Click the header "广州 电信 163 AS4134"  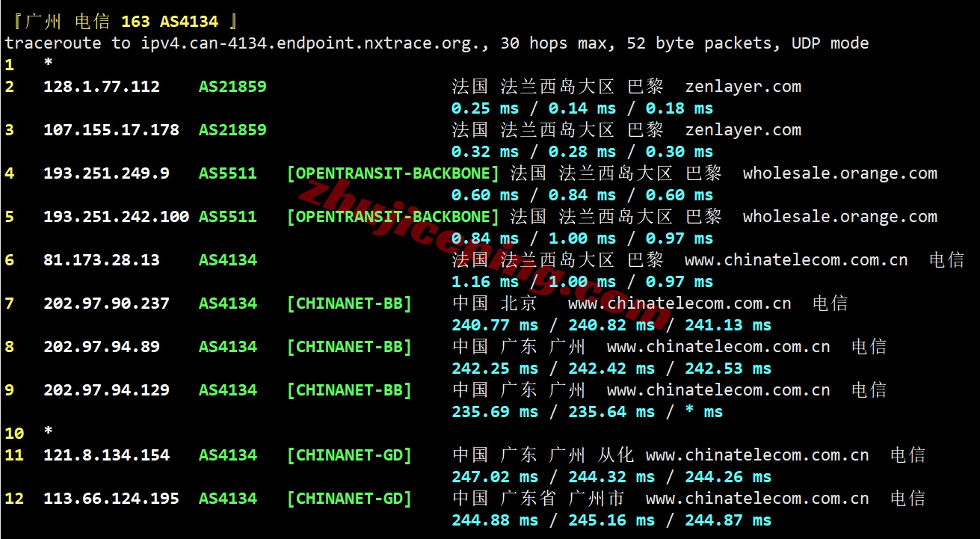[x=123, y=22]
